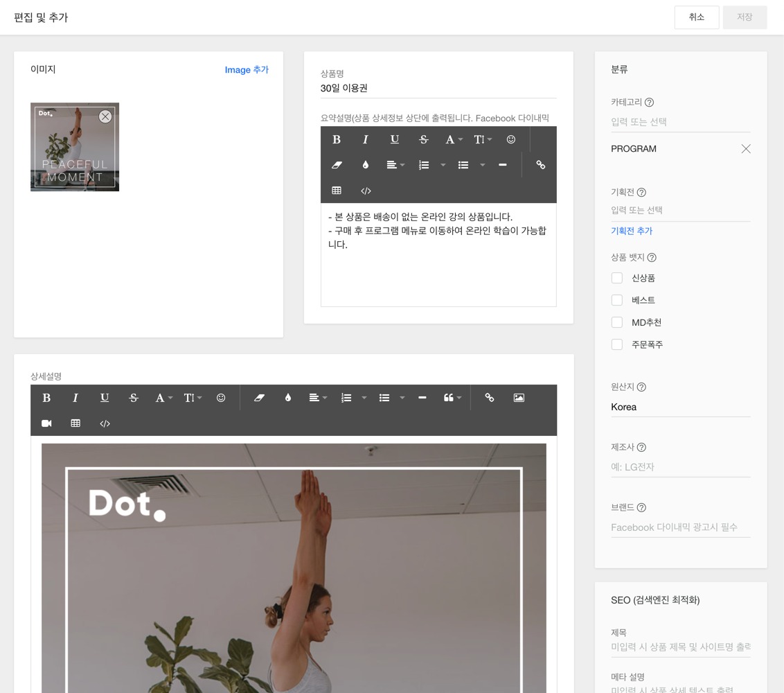Click the Image 추가 link

247,69
